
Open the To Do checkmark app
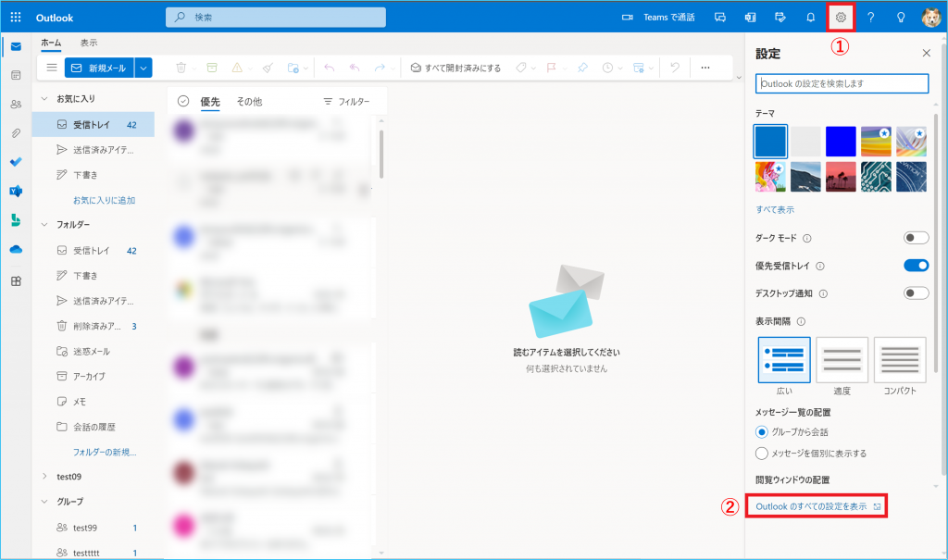[16, 162]
